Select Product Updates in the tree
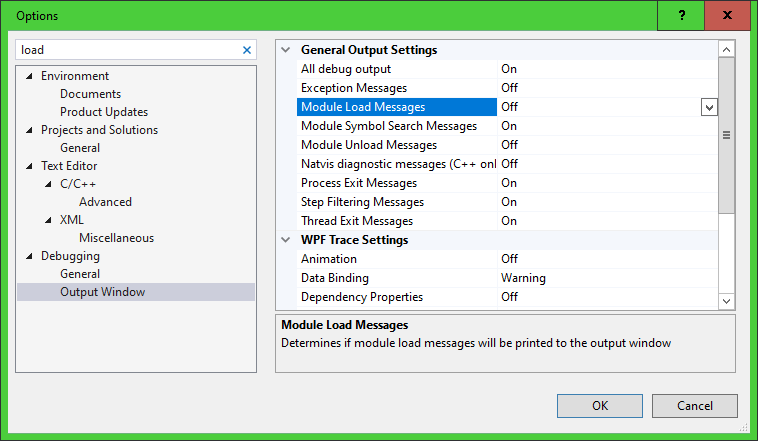758x441 pixels. tap(104, 112)
